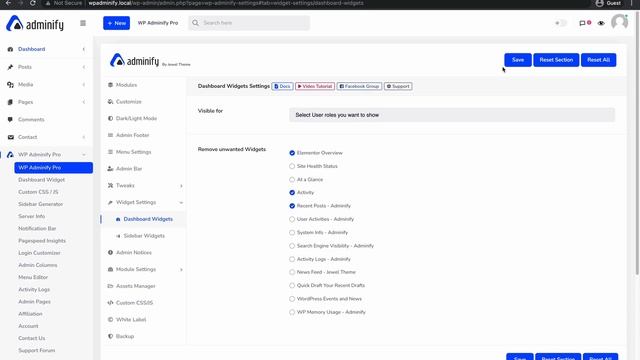Expand the Media sidebar chevron
Image resolution: width=640 pixels, height=360 pixels.
pos(84,84)
